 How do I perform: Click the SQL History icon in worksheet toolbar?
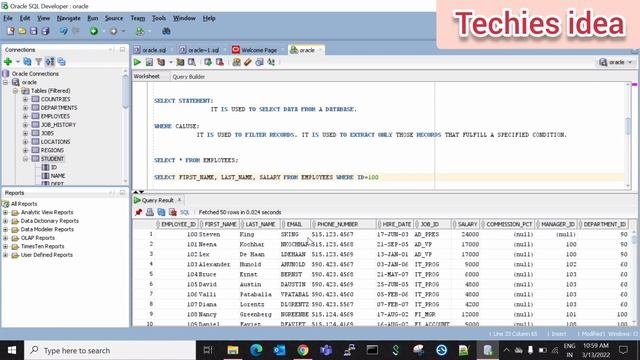(x=259, y=62)
